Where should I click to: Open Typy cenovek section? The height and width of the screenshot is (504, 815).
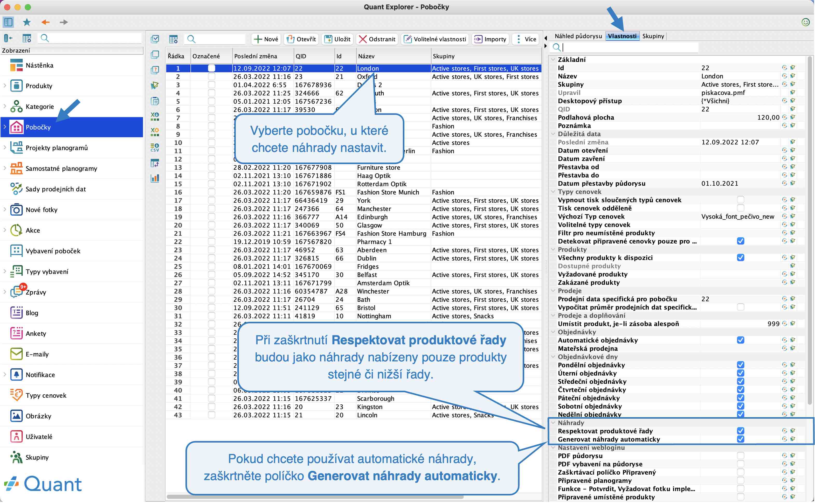(46, 396)
